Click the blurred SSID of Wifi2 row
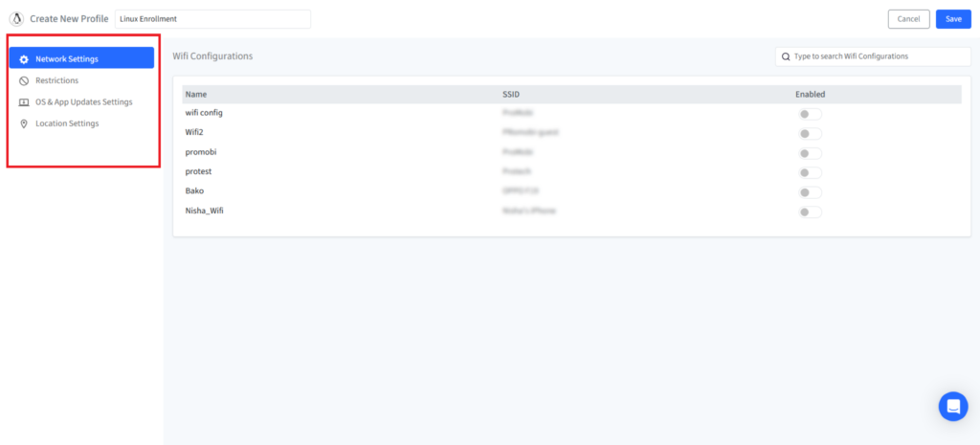Screen dimensions: 980x445 tap(530, 132)
